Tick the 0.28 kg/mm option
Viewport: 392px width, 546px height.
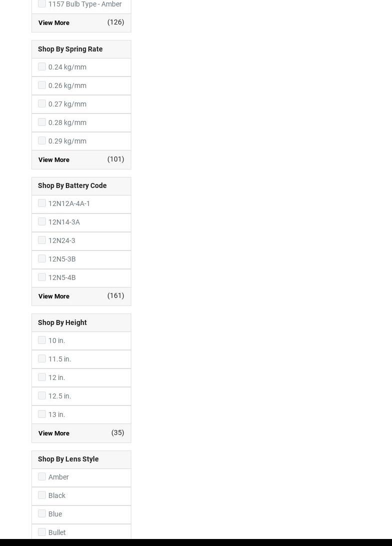(x=42, y=122)
